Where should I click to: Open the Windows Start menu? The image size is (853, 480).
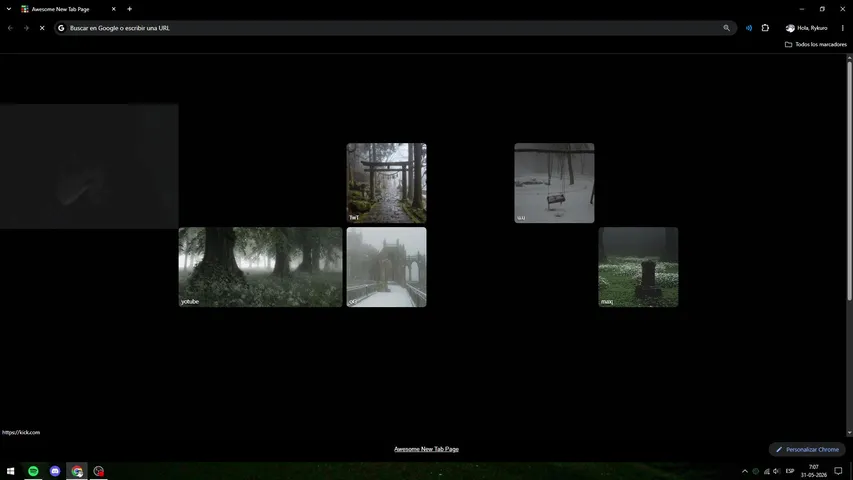pyautogui.click(x=10, y=471)
